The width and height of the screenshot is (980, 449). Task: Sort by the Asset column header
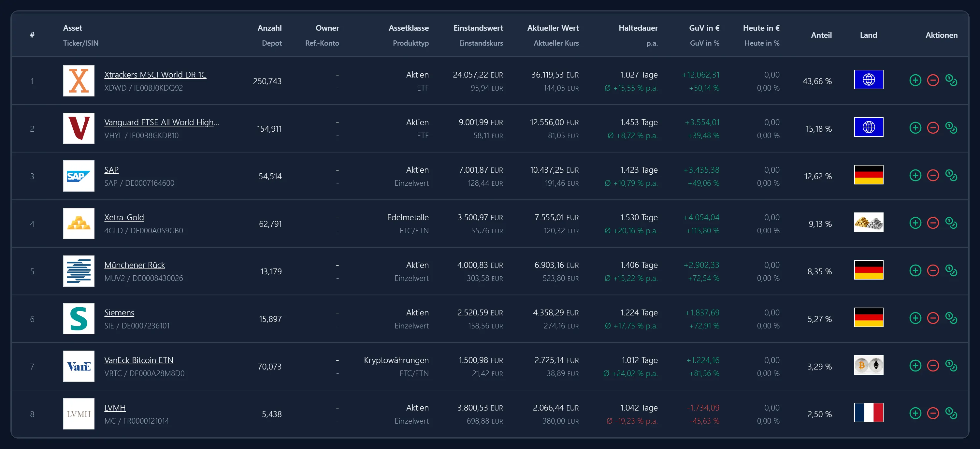click(x=73, y=28)
